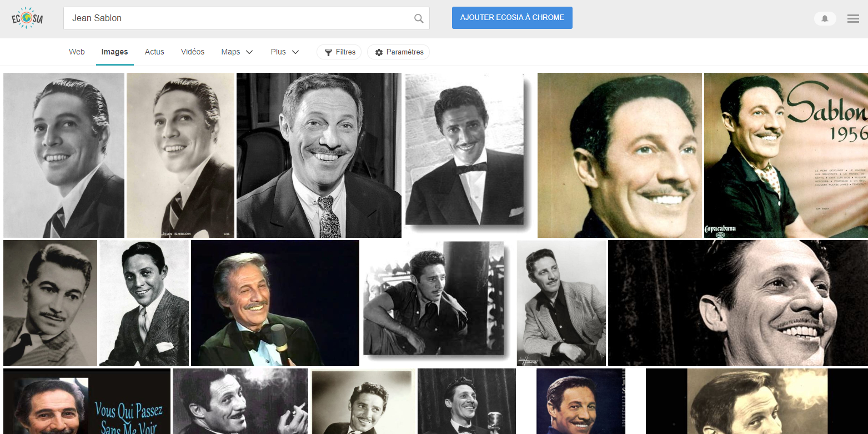
Task: Open the sepia postcard labeled Jean Sablon
Action: (x=180, y=156)
